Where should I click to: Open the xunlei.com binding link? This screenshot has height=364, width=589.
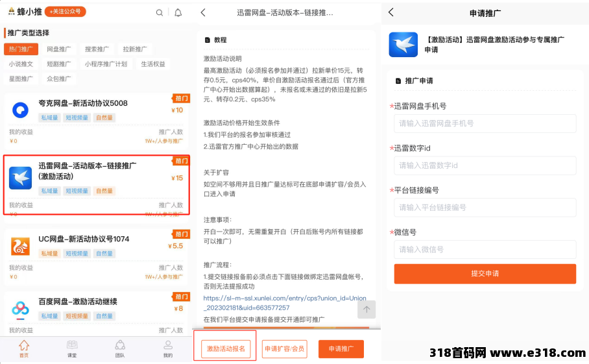click(x=284, y=303)
